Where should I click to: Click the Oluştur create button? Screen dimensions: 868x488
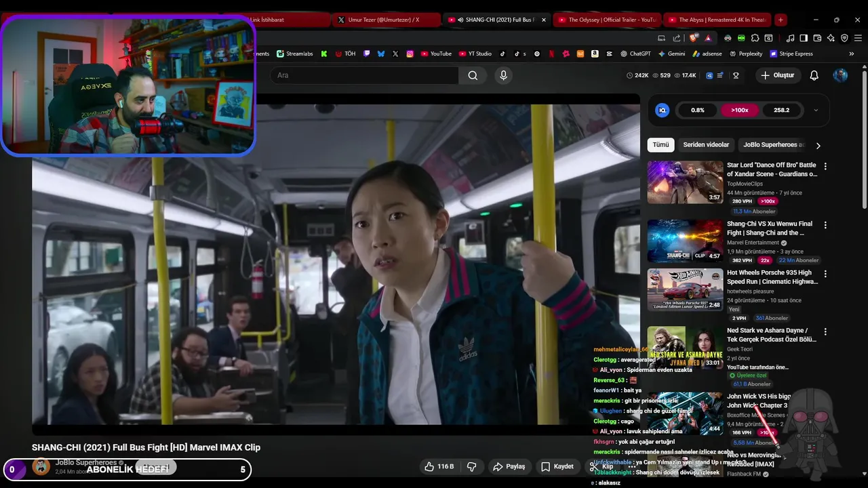[777, 75]
